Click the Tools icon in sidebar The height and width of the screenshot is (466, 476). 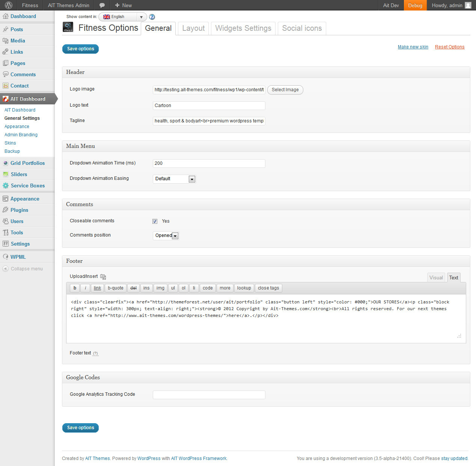pos(6,232)
